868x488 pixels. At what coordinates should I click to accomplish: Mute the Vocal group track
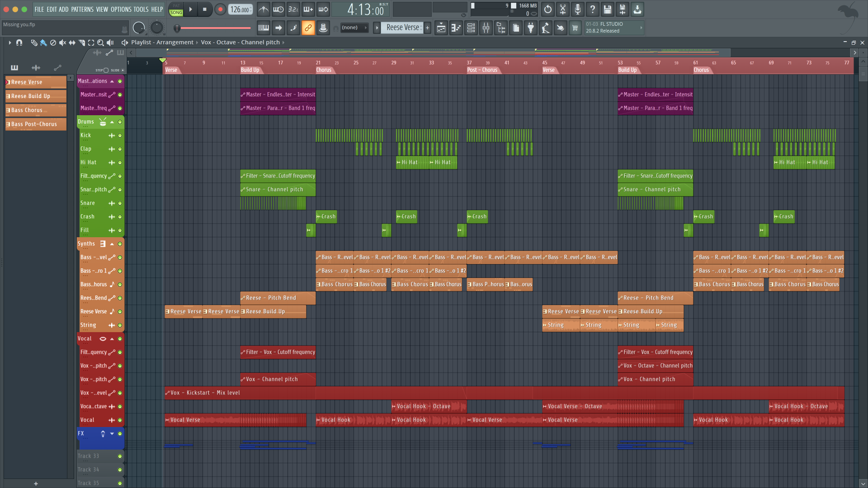point(120,339)
